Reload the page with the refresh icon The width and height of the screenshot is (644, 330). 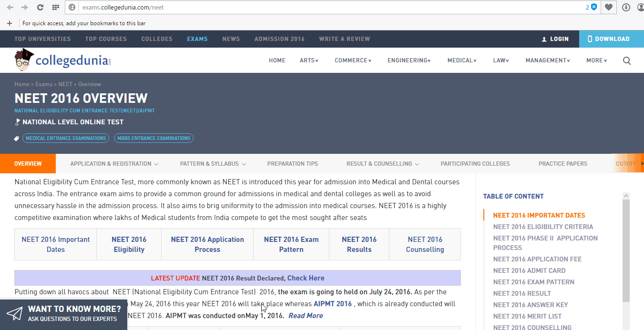click(40, 7)
